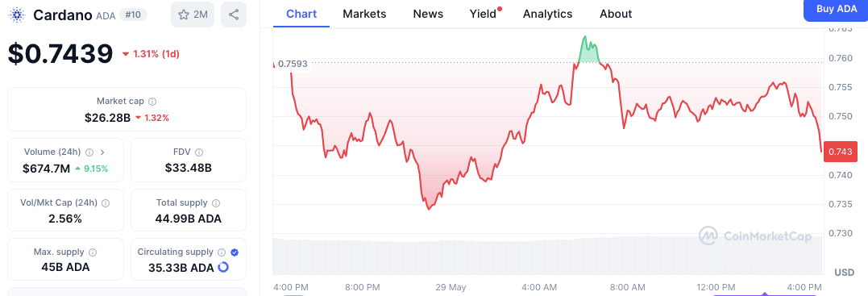Open the News tab
The image size is (868, 296).
tap(428, 14)
